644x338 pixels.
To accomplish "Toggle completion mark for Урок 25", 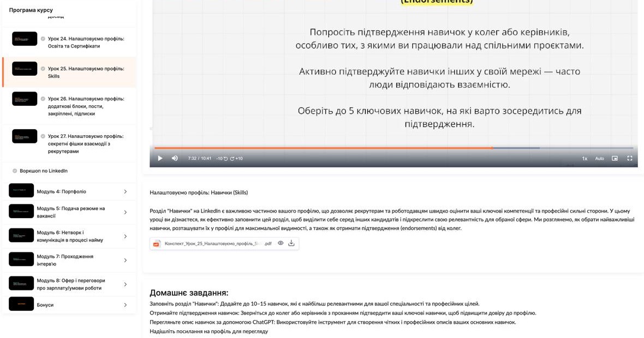I will [x=43, y=69].
